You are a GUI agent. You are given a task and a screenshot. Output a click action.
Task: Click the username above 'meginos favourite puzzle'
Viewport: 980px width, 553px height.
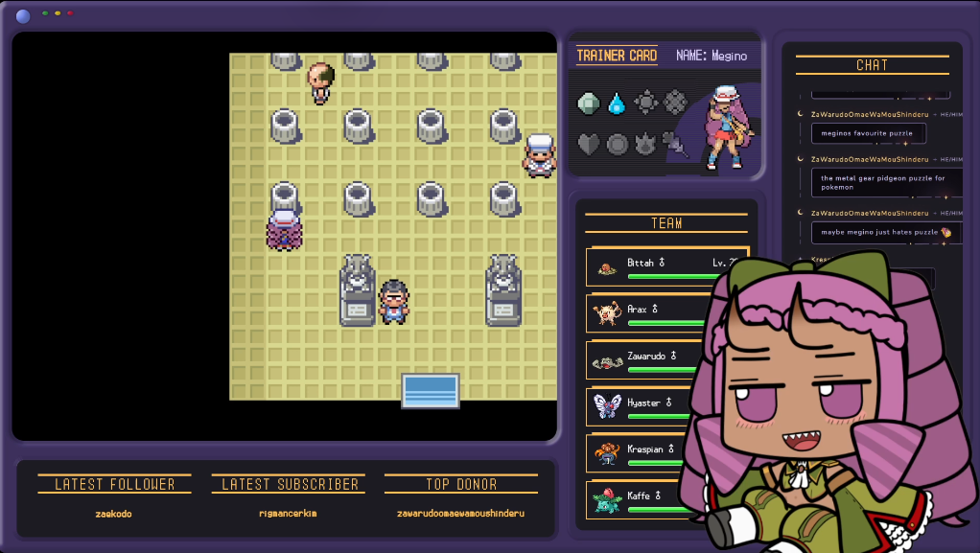870,114
